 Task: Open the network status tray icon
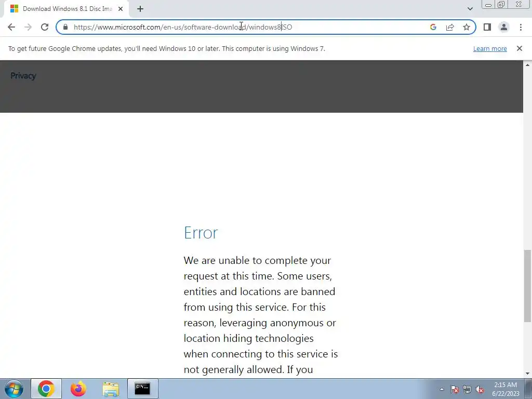click(467, 390)
